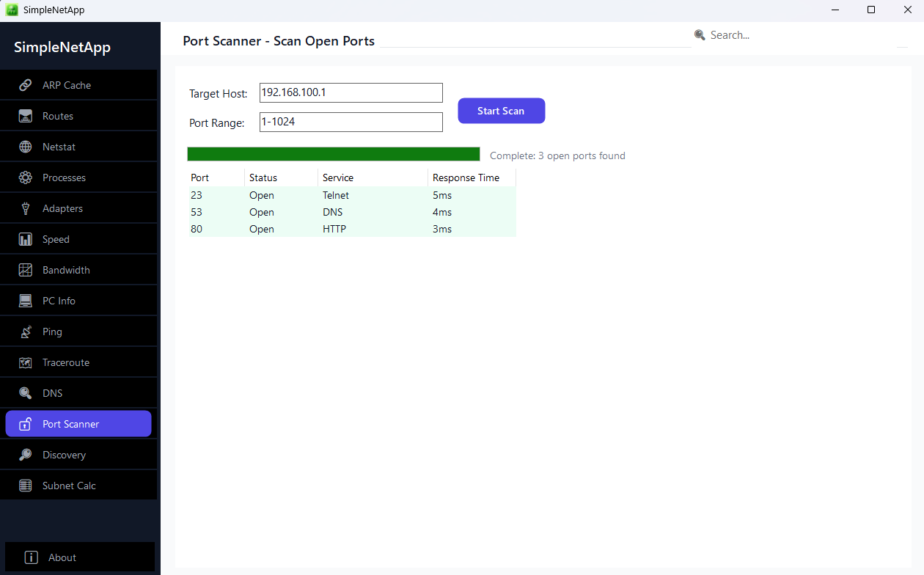Minimize the SimpleNetApp window
The height and width of the screenshot is (575, 924).
(x=836, y=10)
